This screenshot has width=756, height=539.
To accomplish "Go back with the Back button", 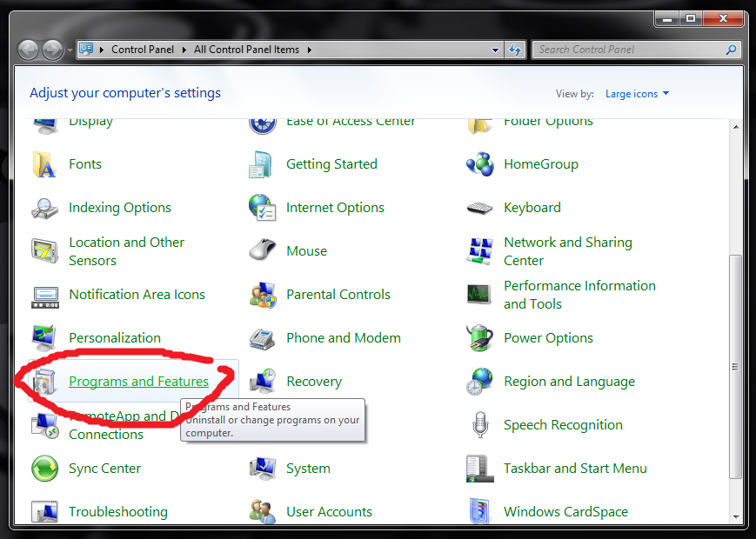I will (x=28, y=50).
